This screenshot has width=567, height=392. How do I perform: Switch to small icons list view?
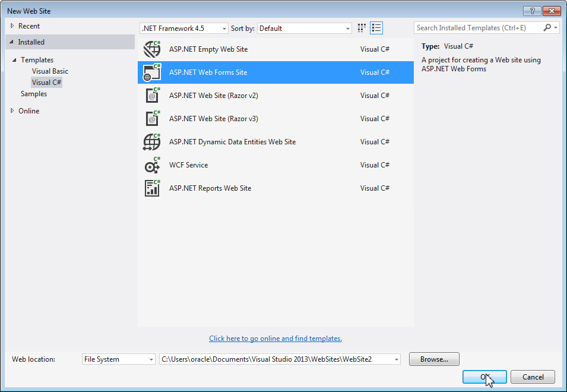coord(376,28)
